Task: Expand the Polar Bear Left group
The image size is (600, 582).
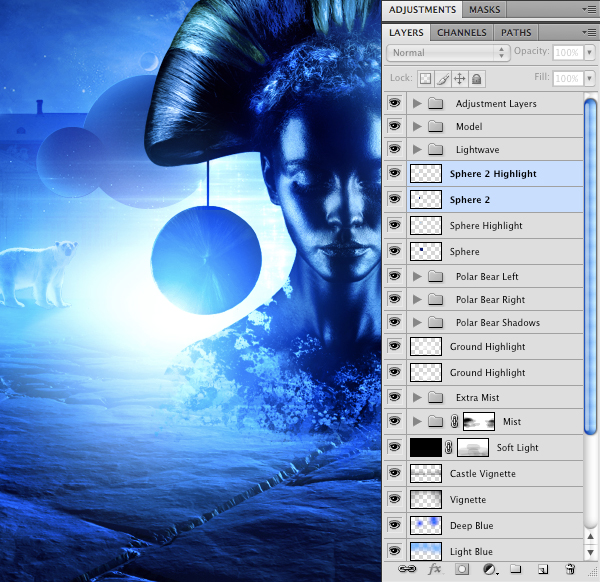Action: [x=417, y=276]
